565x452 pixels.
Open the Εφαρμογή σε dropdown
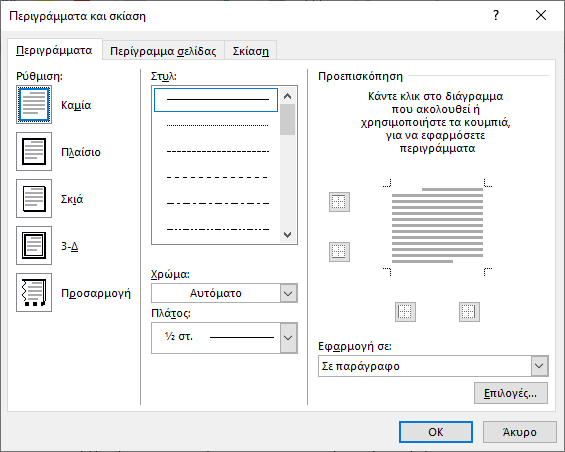tap(433, 366)
